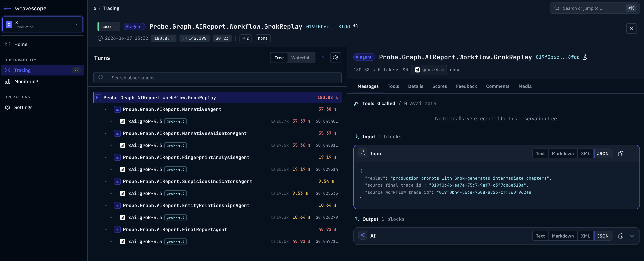Collapse the EntityRelationshipsAgent node
Screen dimensions: 644x261
click(106, 205)
